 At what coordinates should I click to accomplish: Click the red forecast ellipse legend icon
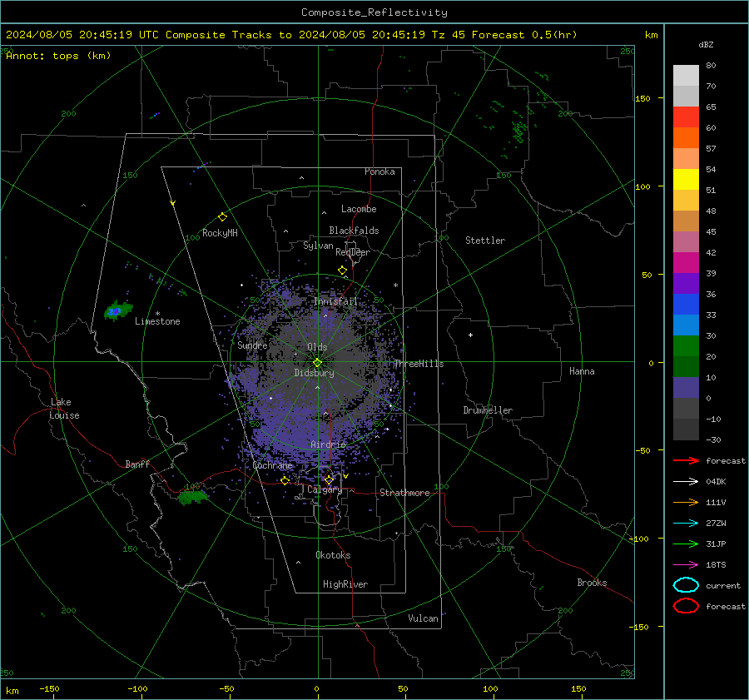tap(686, 606)
